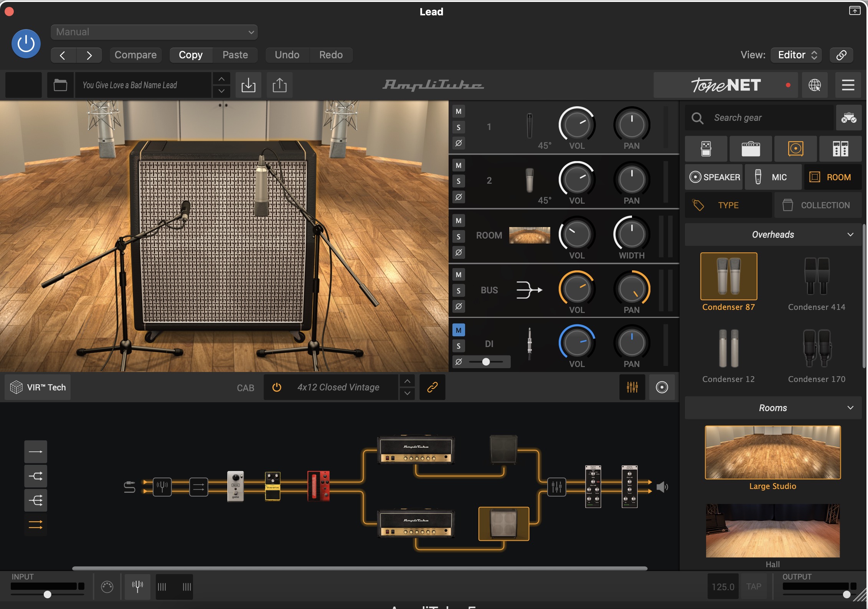The image size is (868, 609).
Task: Open the cab mixer faders view icon
Action: click(632, 387)
